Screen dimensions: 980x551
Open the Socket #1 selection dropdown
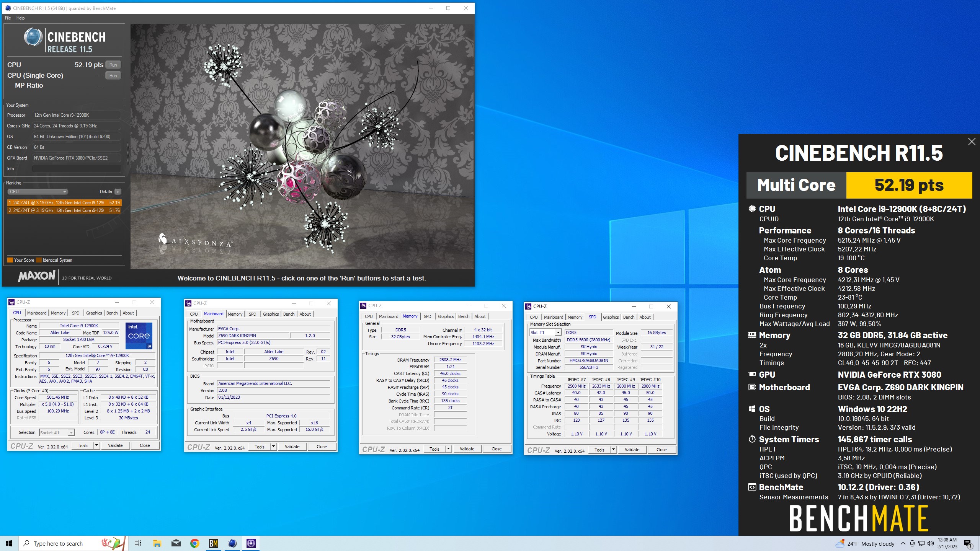tap(57, 433)
